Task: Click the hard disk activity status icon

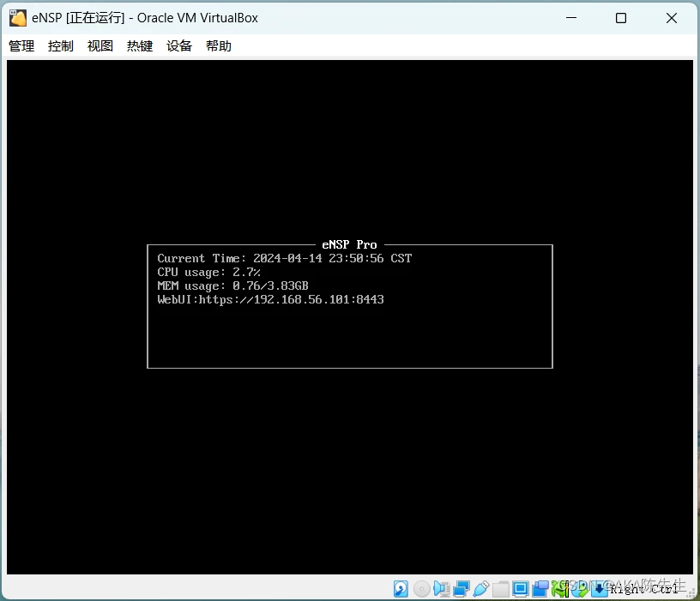Action: 401,589
